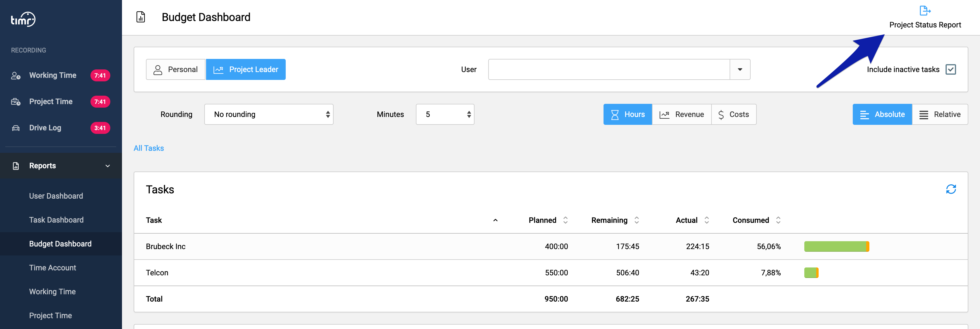Open Task Dashboard report
Viewport: 980px width, 329px height.
[56, 220]
